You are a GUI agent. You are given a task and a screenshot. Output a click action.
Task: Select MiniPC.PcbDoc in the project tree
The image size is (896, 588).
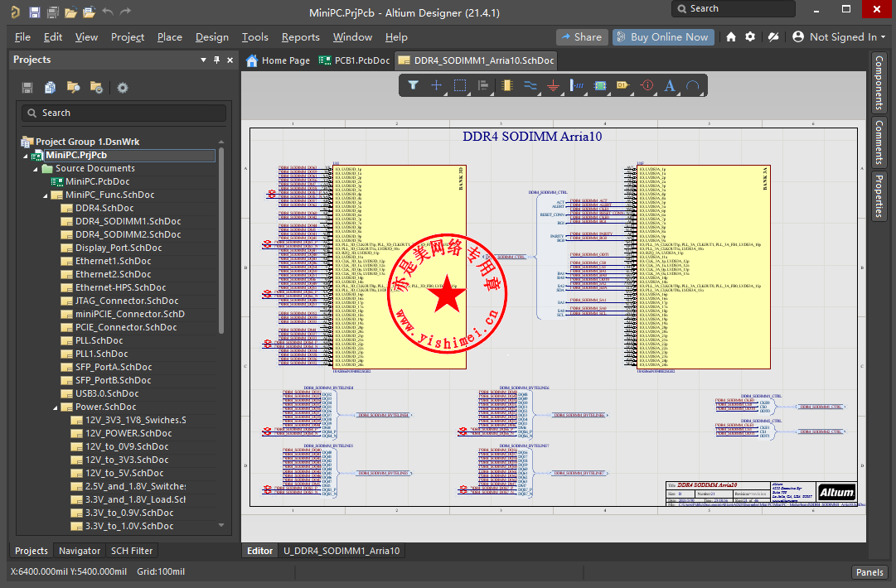point(97,181)
